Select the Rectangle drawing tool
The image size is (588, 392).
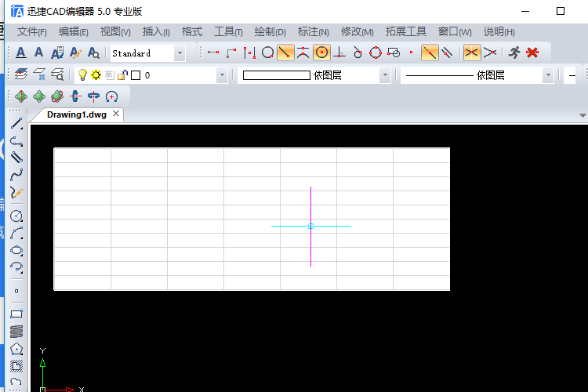click(x=16, y=314)
